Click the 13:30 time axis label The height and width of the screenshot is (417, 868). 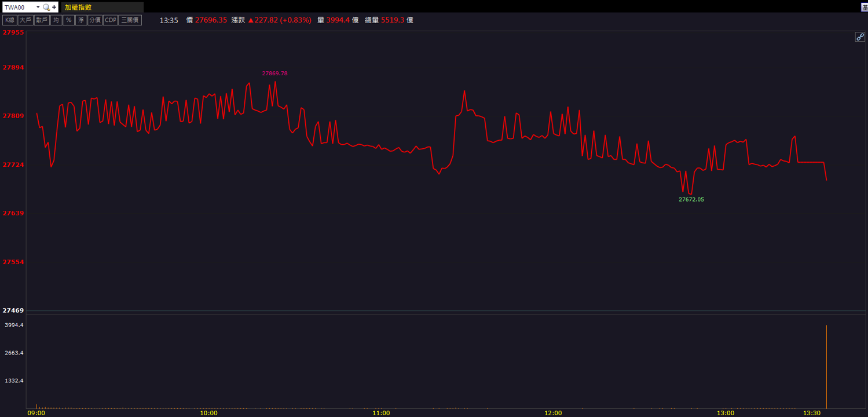pos(812,413)
